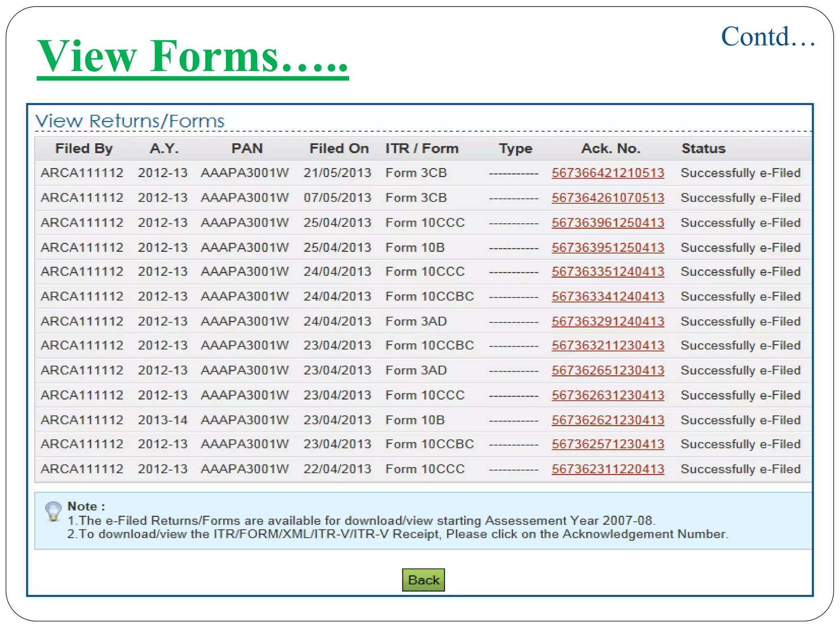This screenshot has width=840, height=630.
Task: Click the Filed By column header
Action: click(84, 148)
